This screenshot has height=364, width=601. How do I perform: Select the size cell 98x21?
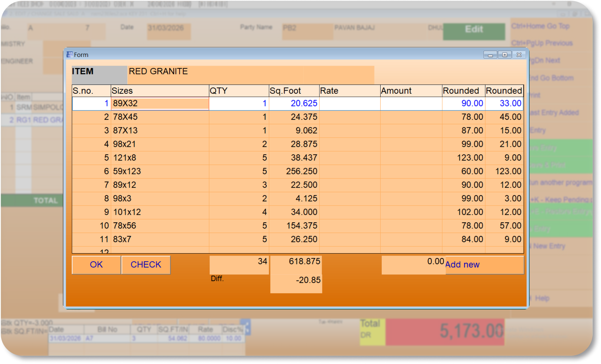[x=160, y=144]
